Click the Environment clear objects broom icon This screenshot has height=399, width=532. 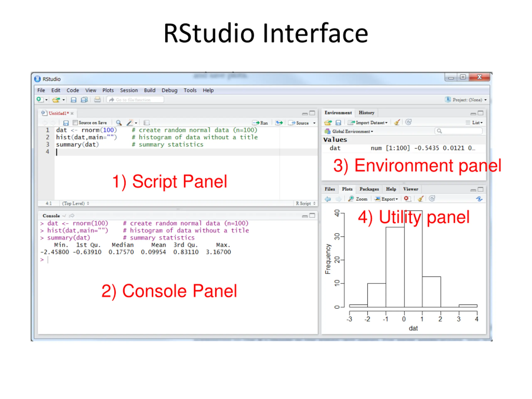(397, 122)
